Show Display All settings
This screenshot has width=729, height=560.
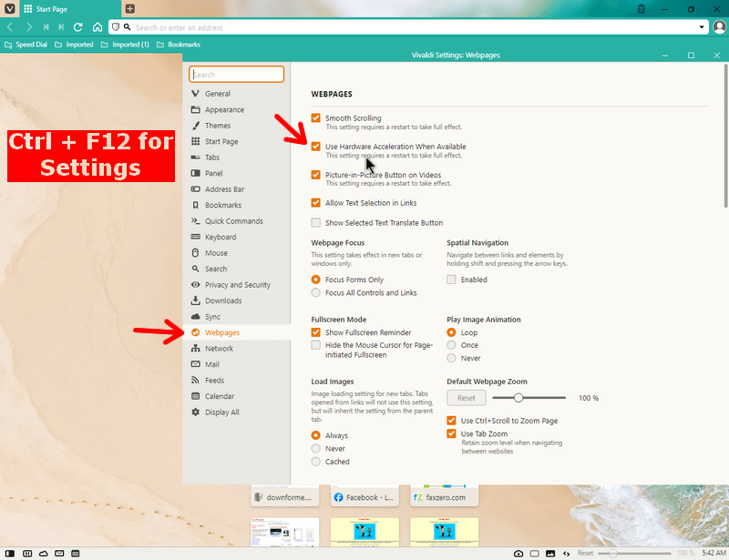[237, 412]
